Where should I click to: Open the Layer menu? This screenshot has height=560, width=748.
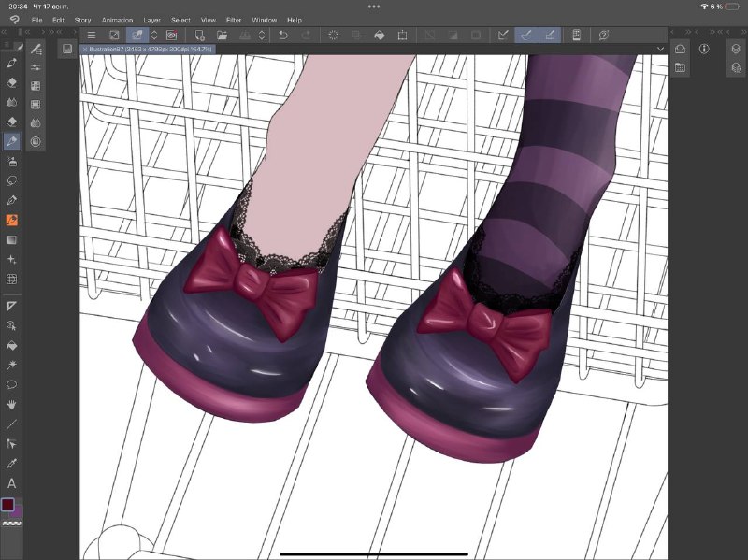pos(151,20)
